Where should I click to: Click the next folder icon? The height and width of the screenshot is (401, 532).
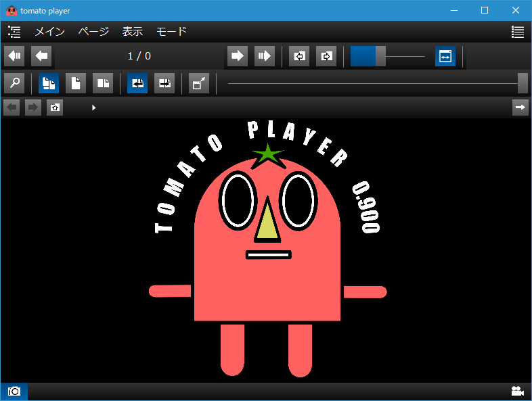click(326, 56)
